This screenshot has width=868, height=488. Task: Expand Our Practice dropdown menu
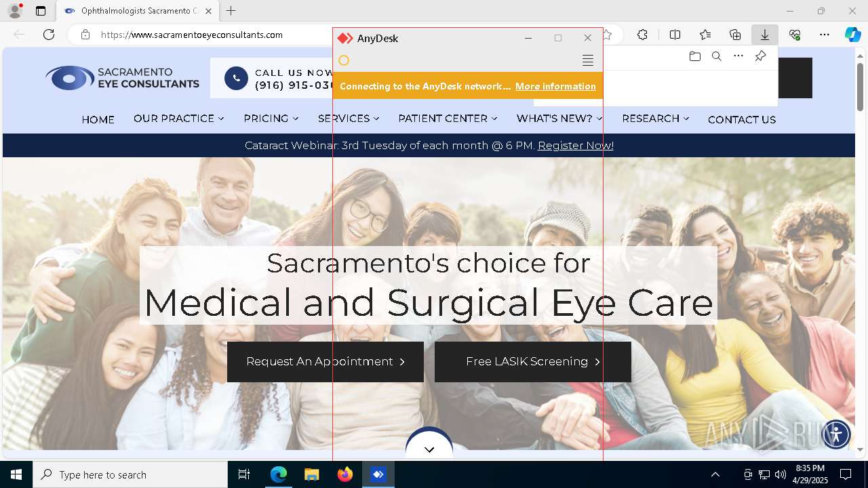tap(179, 119)
